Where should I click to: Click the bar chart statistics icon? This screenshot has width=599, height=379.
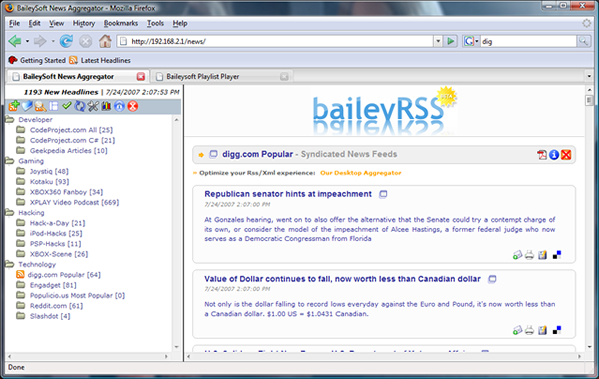click(x=106, y=106)
